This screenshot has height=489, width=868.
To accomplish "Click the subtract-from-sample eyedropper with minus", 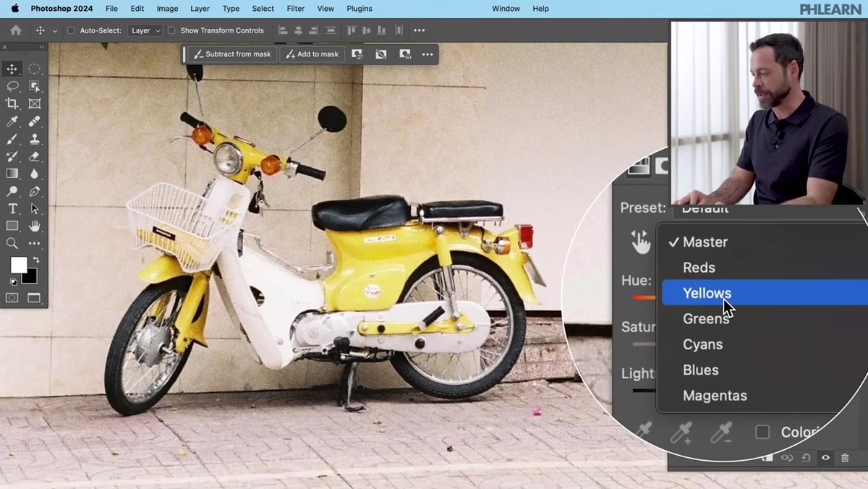I will 720,433.
